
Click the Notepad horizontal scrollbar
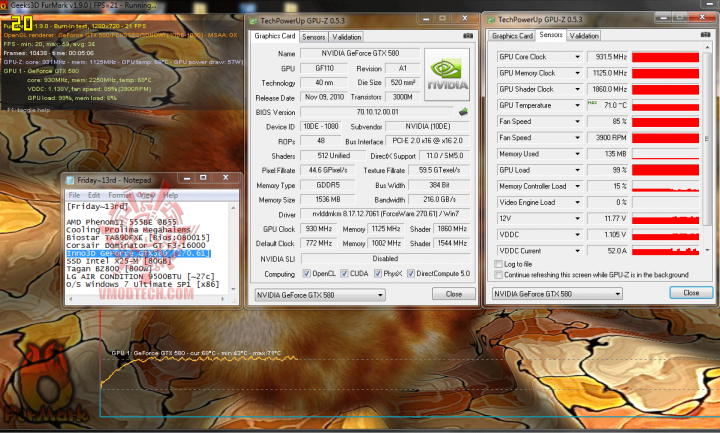tap(146, 299)
